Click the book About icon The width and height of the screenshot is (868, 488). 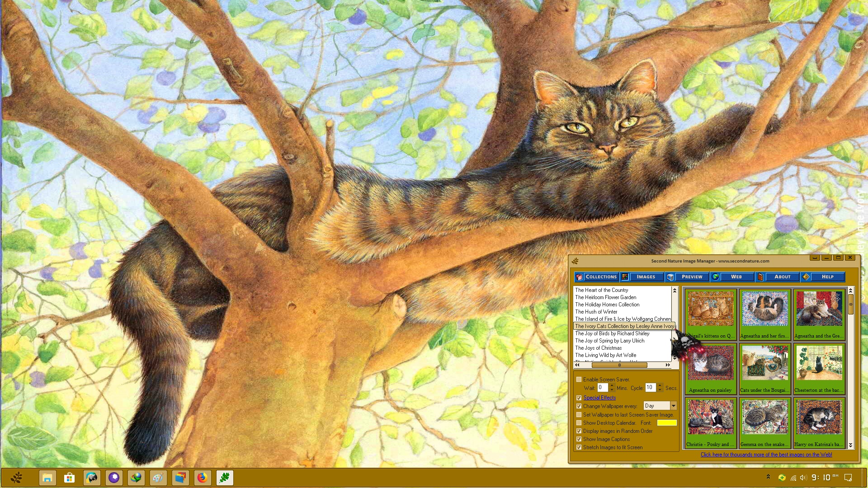760,277
